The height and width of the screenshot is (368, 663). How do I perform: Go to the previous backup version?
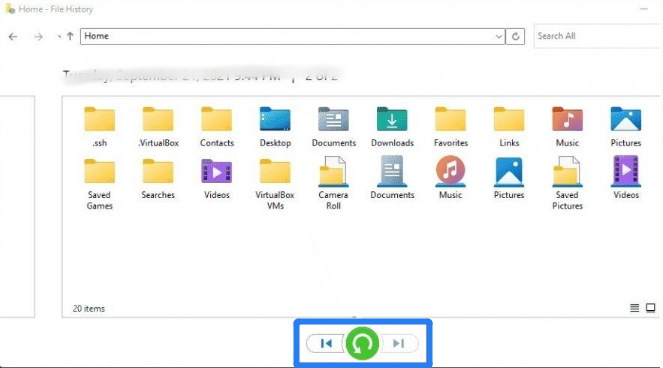click(326, 343)
